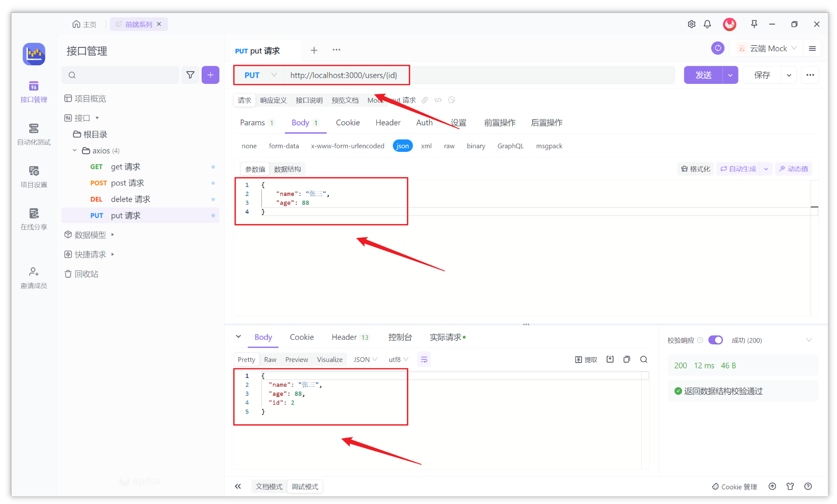Expand the 数据模型 section
This screenshot has width=837, height=504.
pyautogui.click(x=112, y=235)
